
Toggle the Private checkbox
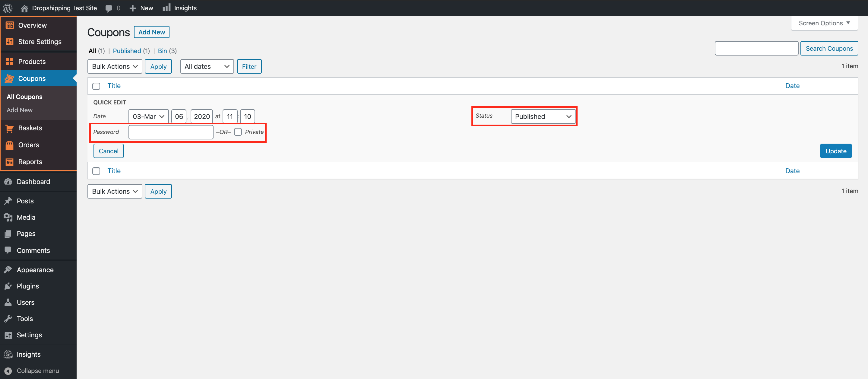coord(238,132)
